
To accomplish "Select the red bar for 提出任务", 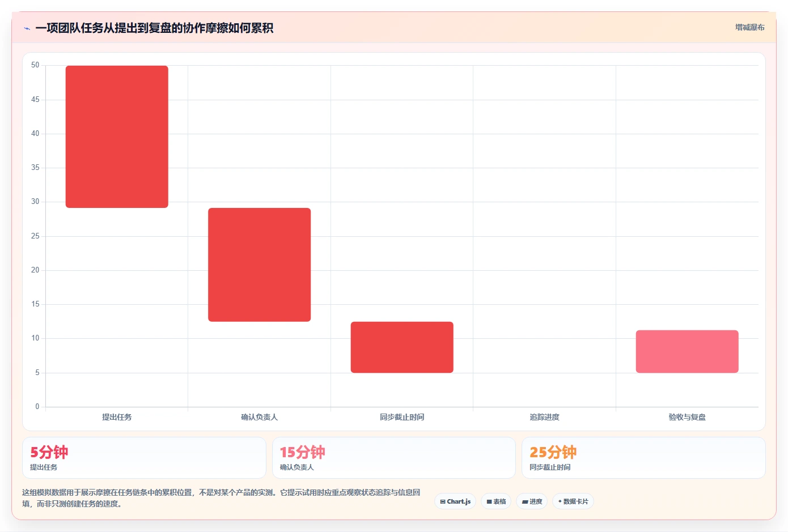I will pyautogui.click(x=117, y=137).
